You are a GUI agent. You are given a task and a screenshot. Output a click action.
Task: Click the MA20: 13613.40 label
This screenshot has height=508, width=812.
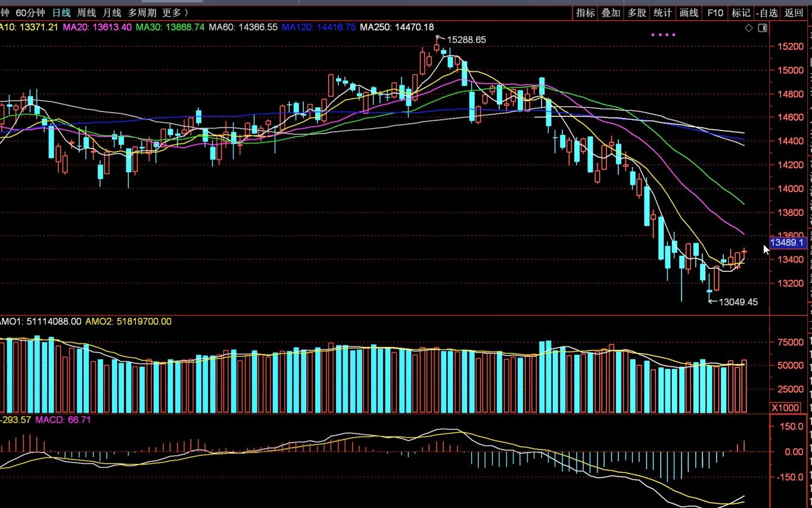(x=97, y=27)
